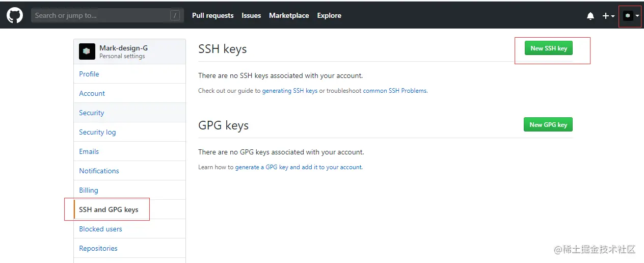Open the generate a GPG key link
This screenshot has width=644, height=263.
299,167
